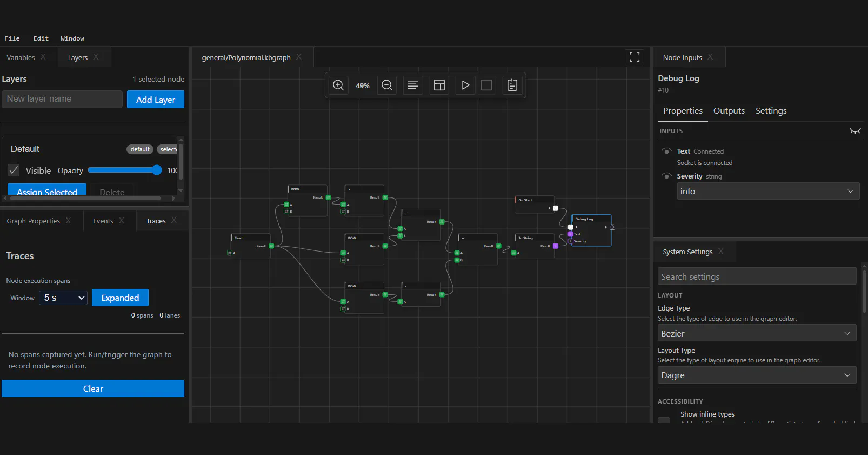Click the panel layout icon in graph toolbar
This screenshot has width=868, height=455.
click(x=439, y=85)
